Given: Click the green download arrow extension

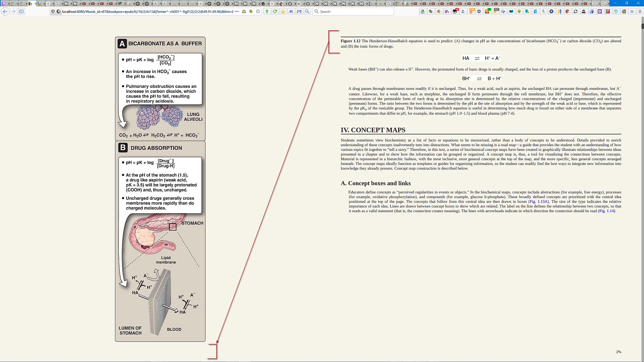Looking at the screenshot, I should (519, 11).
